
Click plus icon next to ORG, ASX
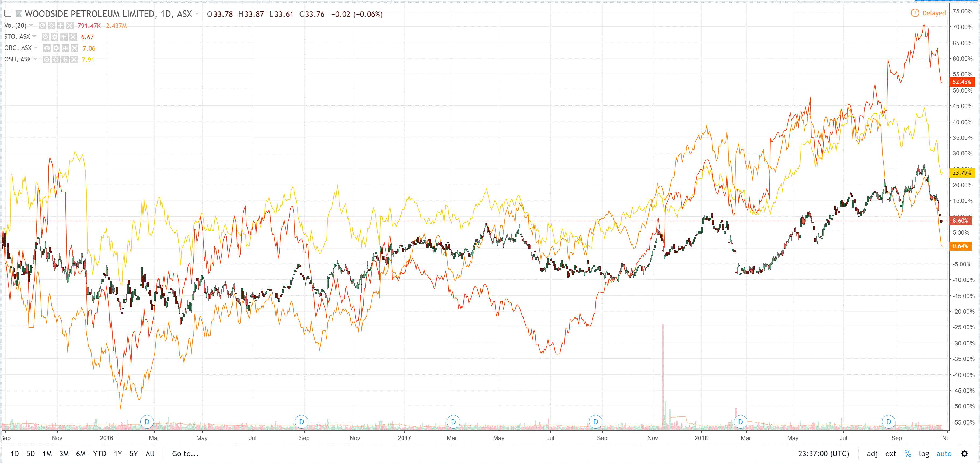65,48
